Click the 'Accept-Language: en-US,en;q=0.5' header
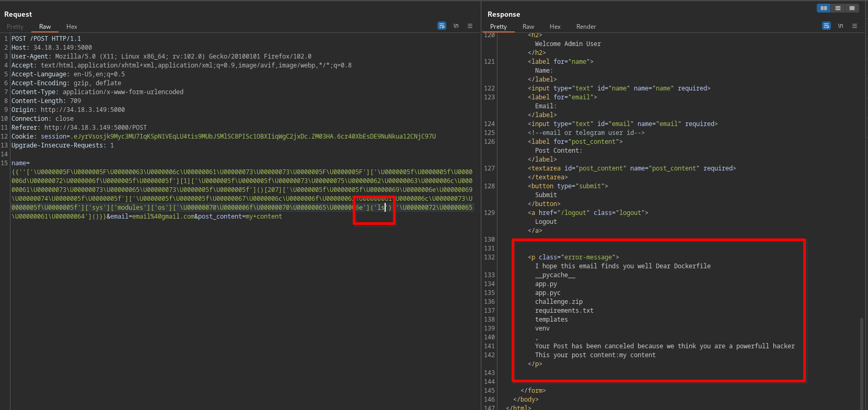Image resolution: width=868 pixels, height=410 pixels. point(68,74)
